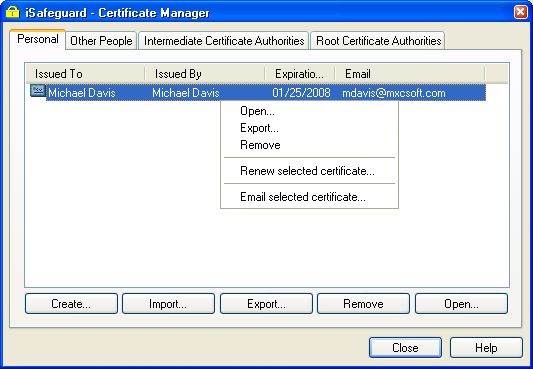Sort by the Issued To column header
Viewport: 533px width, 369px height.
pyautogui.click(x=85, y=74)
